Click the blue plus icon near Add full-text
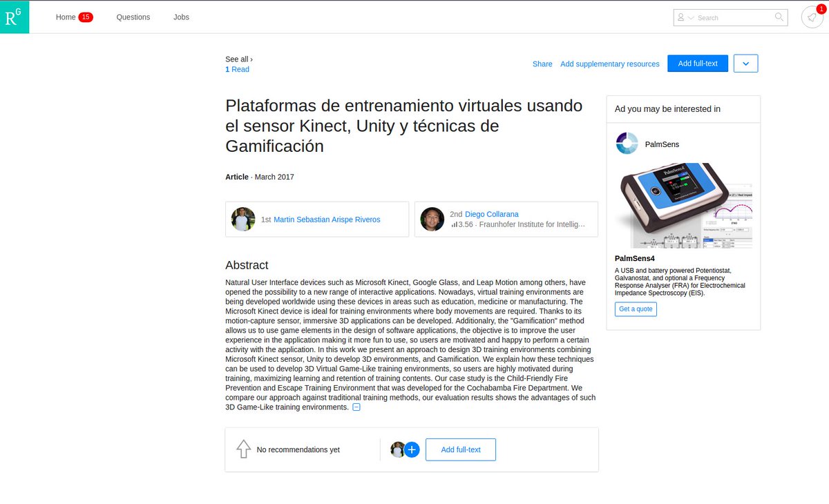 [x=412, y=449]
